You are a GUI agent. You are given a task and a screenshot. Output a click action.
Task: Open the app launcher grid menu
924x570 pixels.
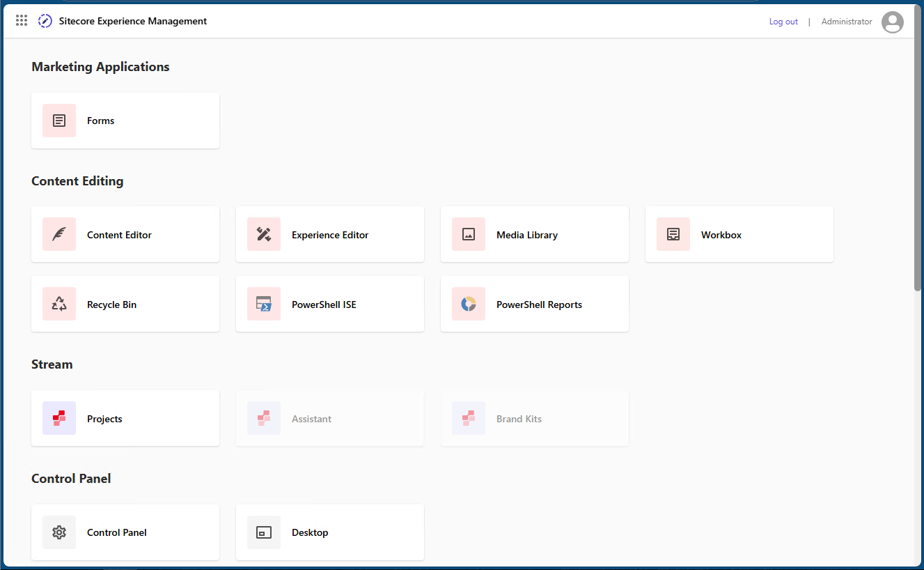pos(21,20)
